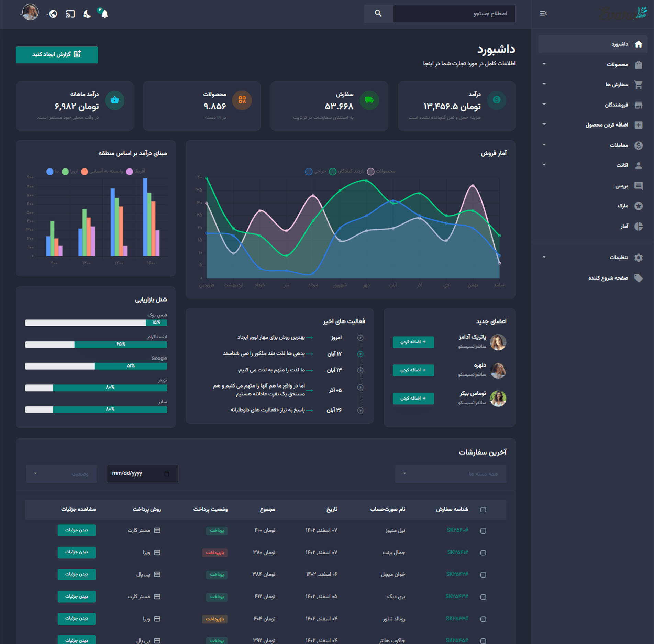
Task: Open calendar picker in date field
Action: click(167, 474)
